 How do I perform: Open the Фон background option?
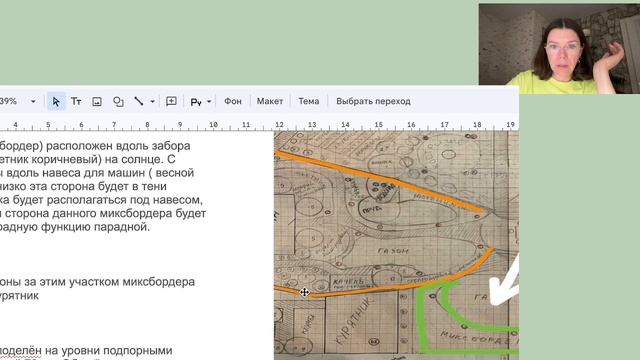click(x=233, y=101)
